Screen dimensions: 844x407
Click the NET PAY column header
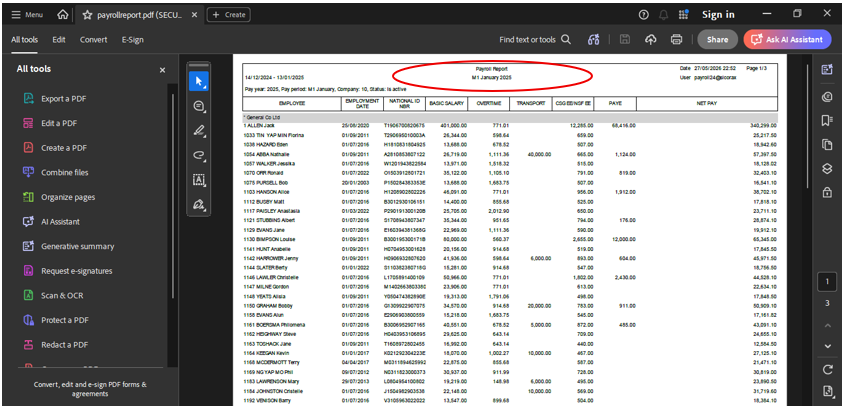pyautogui.click(x=707, y=103)
